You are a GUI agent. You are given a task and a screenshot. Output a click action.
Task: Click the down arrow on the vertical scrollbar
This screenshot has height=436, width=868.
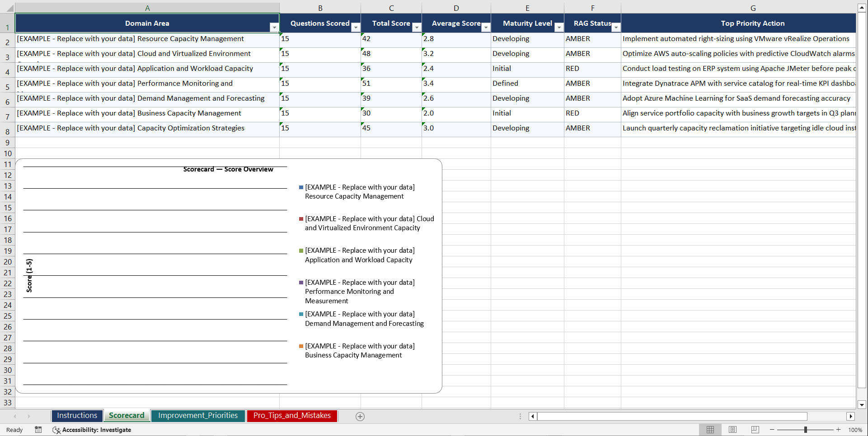pos(862,405)
